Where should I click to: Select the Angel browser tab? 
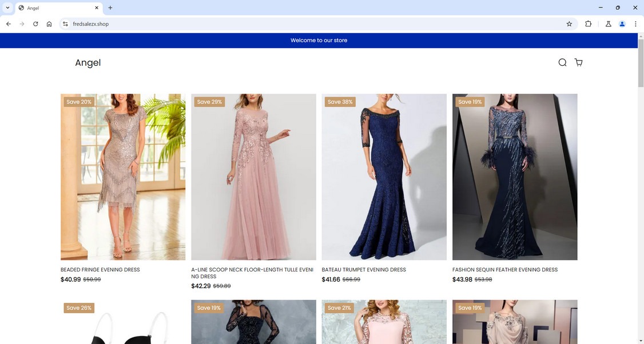tap(59, 8)
